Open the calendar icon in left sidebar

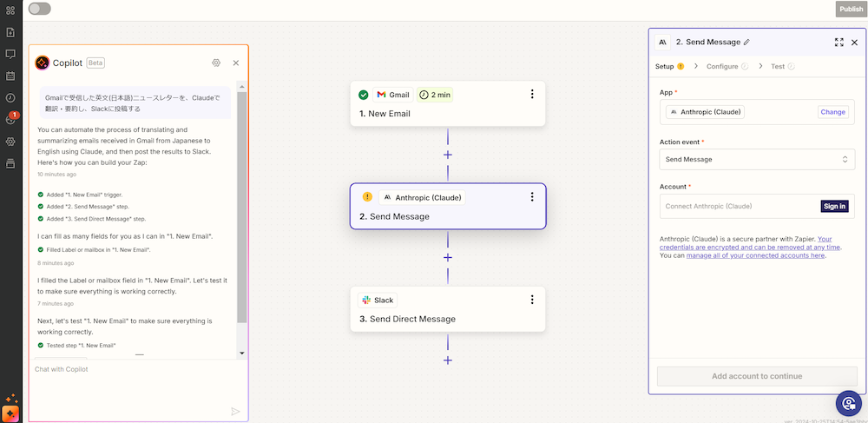[x=10, y=76]
